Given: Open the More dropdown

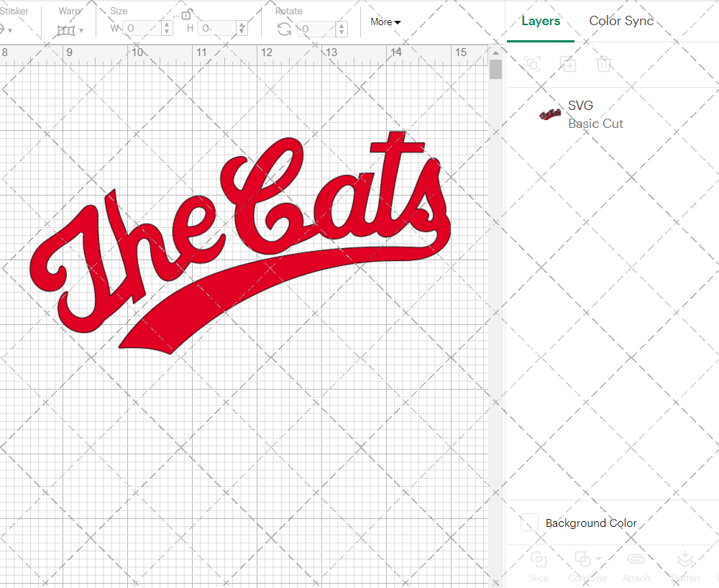Looking at the screenshot, I should [x=385, y=22].
